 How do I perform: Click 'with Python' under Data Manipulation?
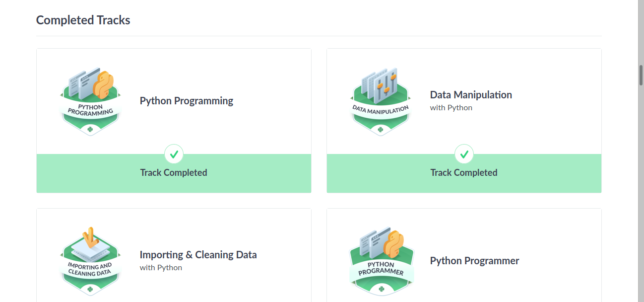click(451, 107)
